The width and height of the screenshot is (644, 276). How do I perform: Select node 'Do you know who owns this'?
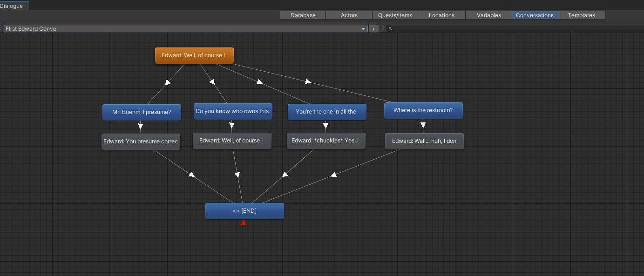coord(233,111)
